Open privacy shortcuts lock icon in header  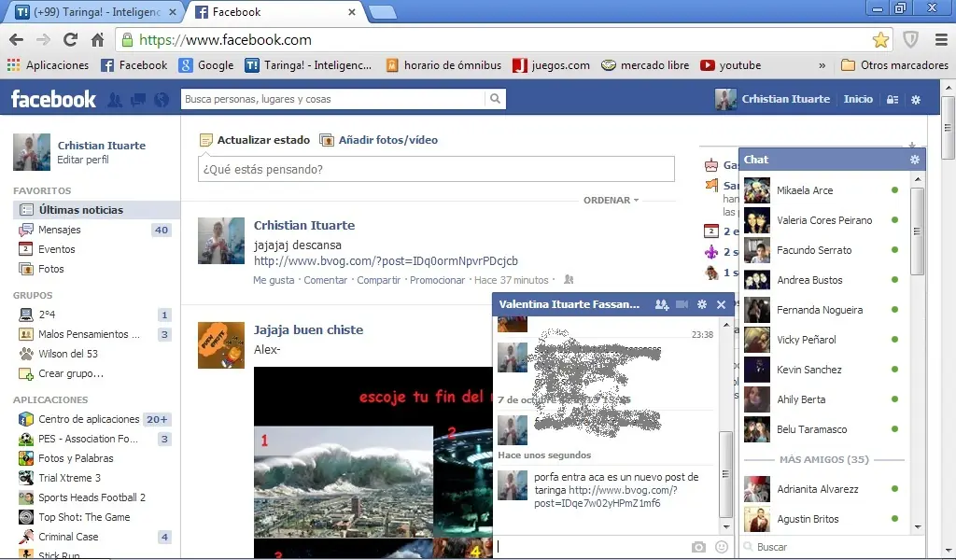click(893, 99)
